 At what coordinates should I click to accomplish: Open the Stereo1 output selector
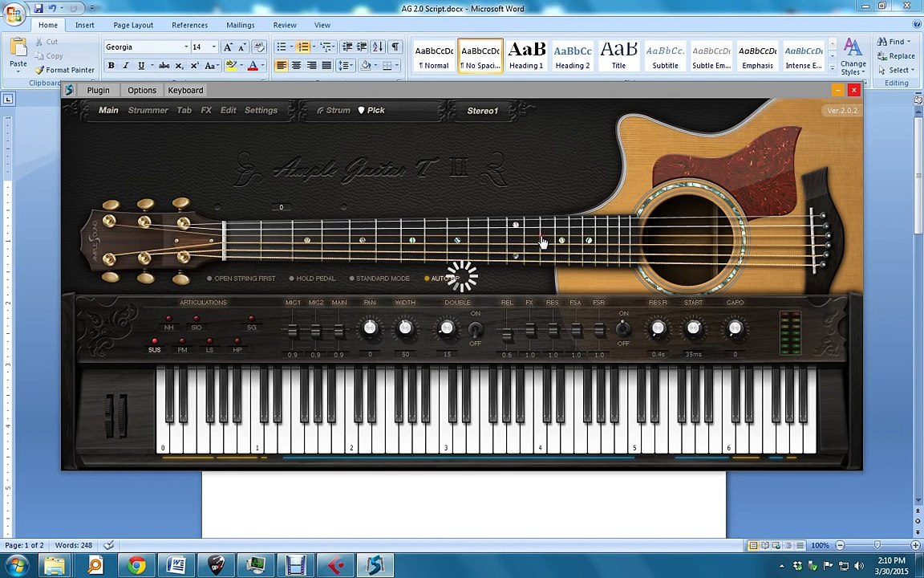pyautogui.click(x=483, y=110)
